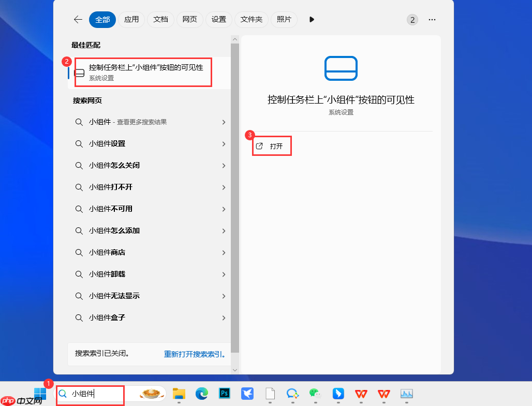Click the 打开 button to open widget settings
Image resolution: width=532 pixels, height=406 pixels.
point(271,146)
